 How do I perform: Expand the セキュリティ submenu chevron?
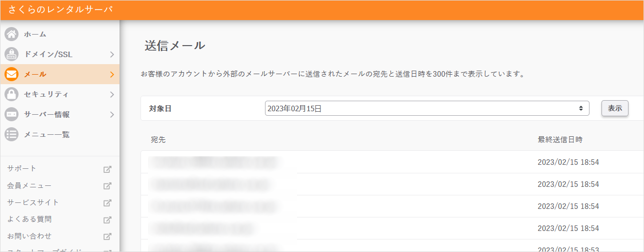pyautogui.click(x=112, y=94)
